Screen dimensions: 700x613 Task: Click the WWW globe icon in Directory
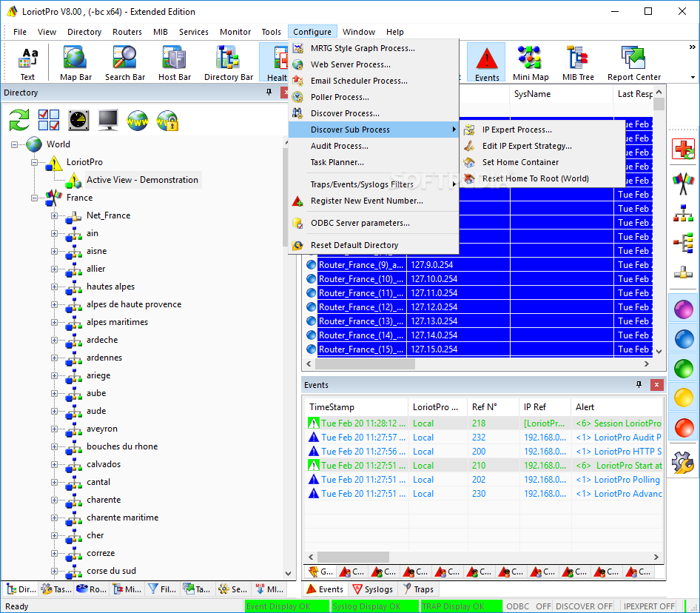(x=138, y=120)
